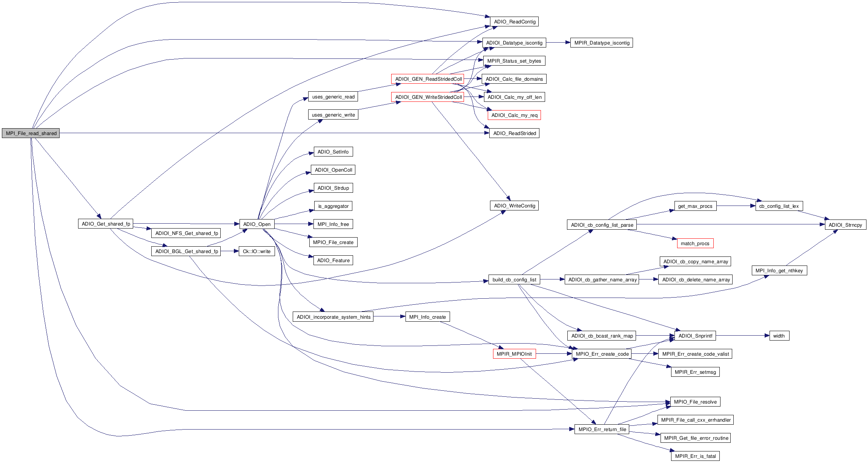
Task: Open the MPIR_Err_is_fatal node
Action: [695, 456]
